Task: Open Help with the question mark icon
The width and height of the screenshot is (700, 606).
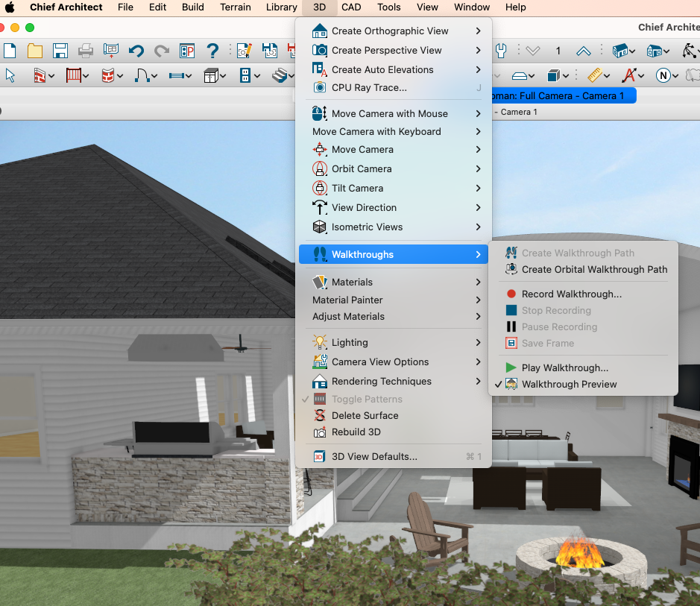Action: 212,51
